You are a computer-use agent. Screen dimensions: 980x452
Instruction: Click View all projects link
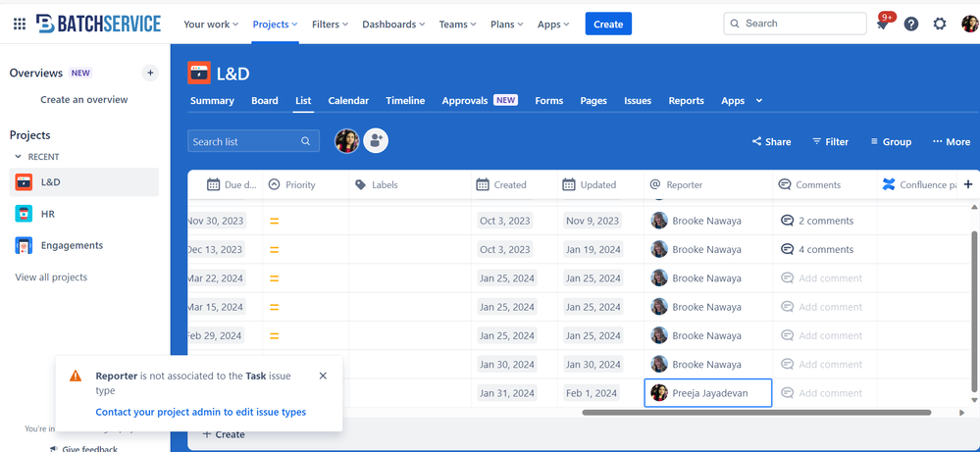[51, 277]
